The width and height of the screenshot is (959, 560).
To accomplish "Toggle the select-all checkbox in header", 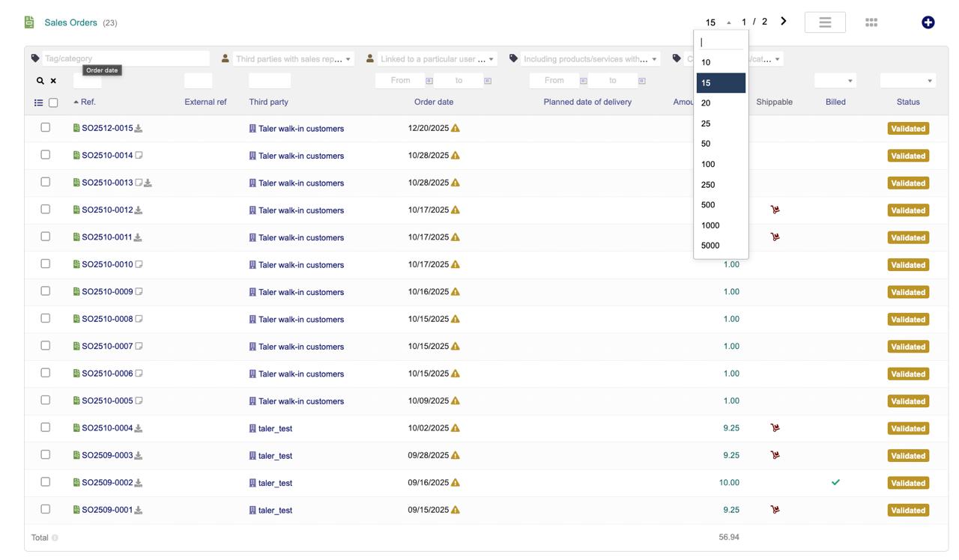I will pyautogui.click(x=53, y=103).
